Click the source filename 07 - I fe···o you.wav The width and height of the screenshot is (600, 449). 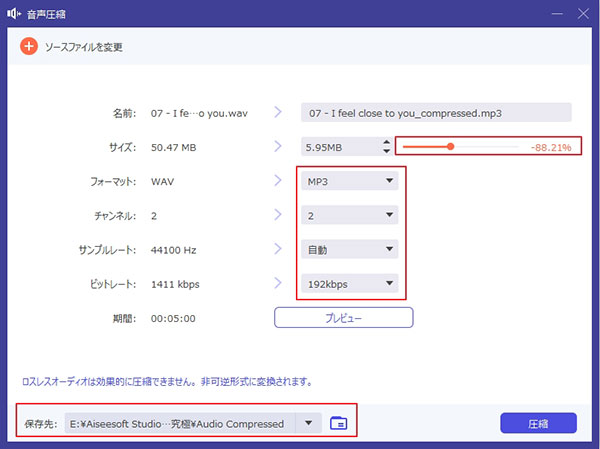pyautogui.click(x=199, y=113)
